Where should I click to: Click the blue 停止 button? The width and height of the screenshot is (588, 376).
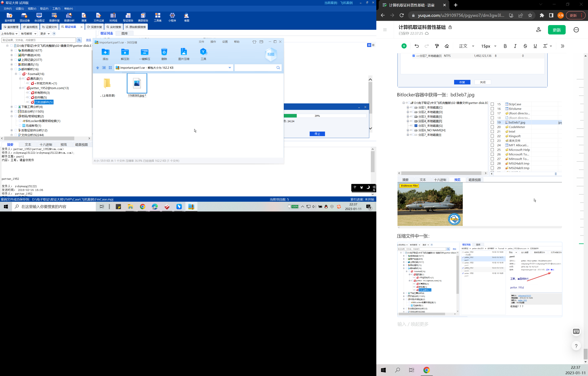click(317, 134)
